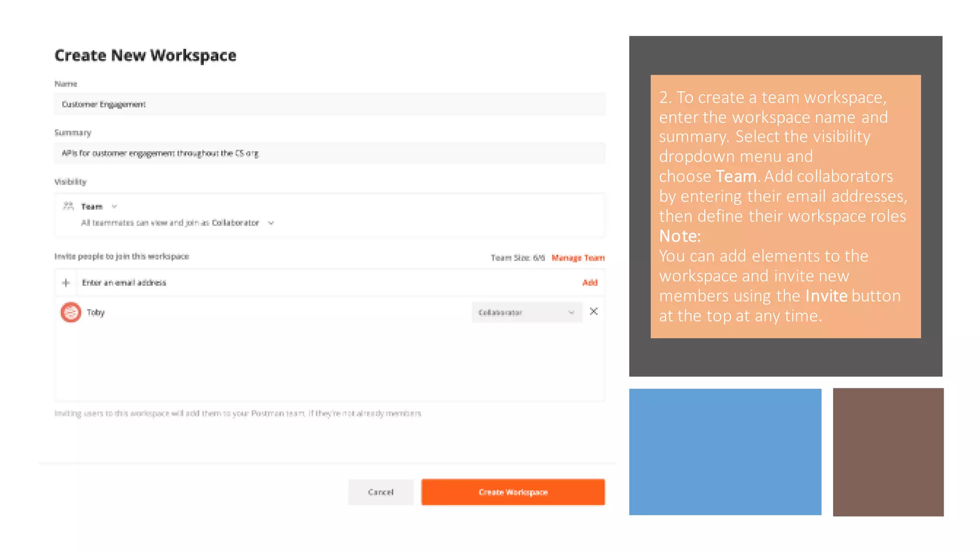Image resolution: width=980 pixels, height=551 pixels.
Task: Click the plus icon beside email field
Action: tap(66, 283)
